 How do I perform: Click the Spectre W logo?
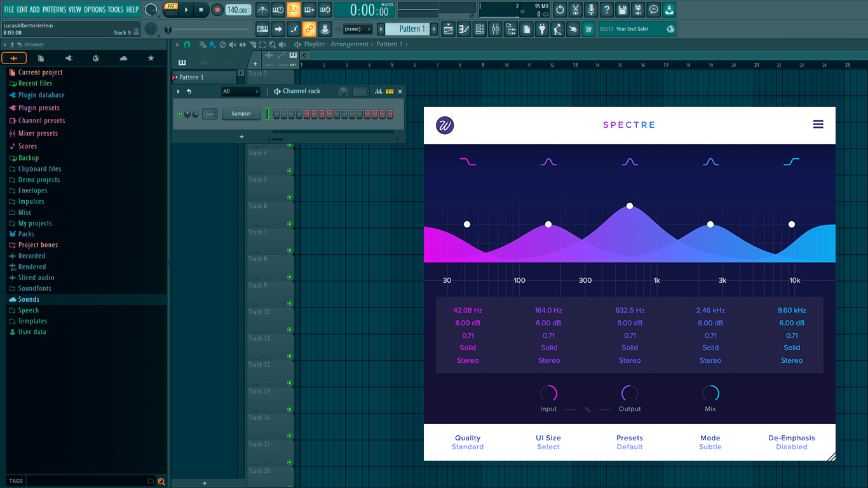(x=445, y=125)
